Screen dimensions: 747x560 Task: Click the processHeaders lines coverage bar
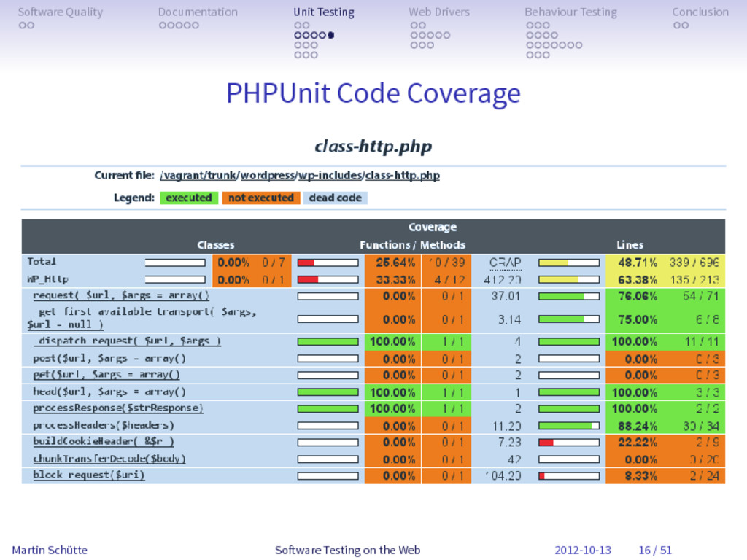pos(569,426)
